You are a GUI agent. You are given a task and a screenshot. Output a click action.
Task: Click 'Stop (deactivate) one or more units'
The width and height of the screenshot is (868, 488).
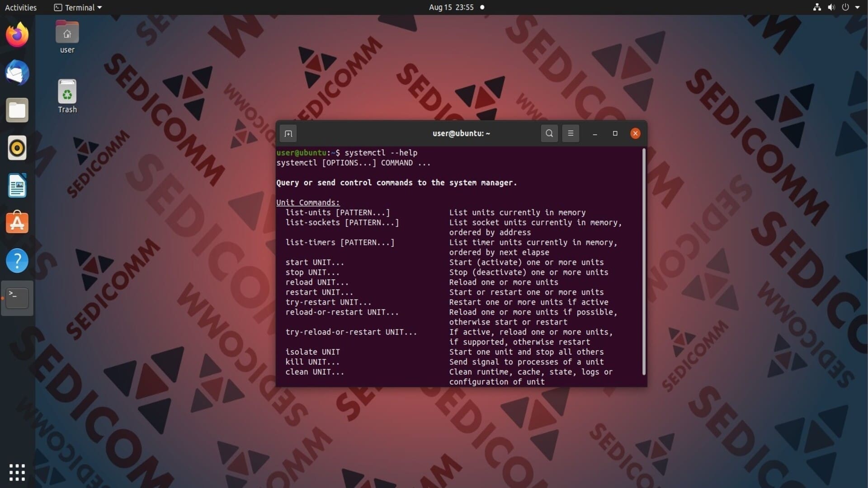528,272
